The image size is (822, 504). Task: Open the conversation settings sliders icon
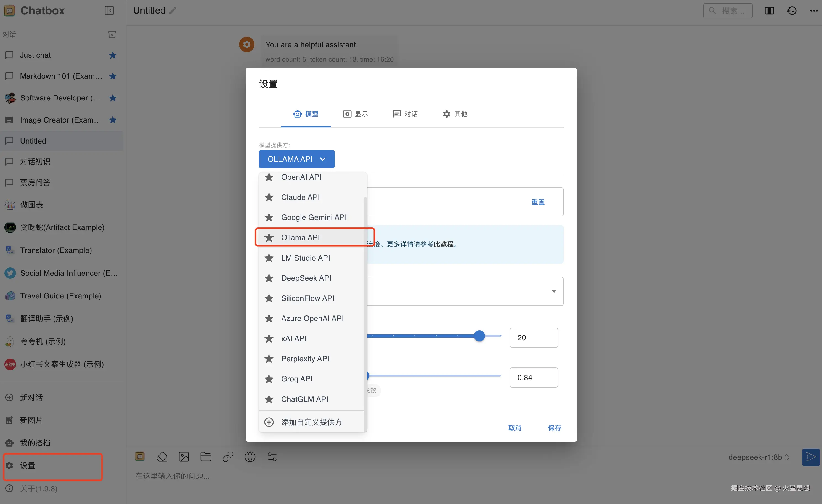[272, 457]
